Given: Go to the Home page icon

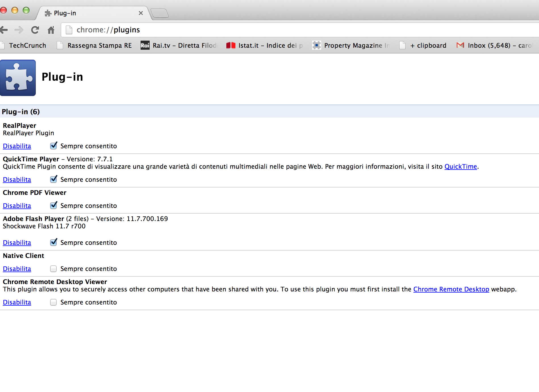Looking at the screenshot, I should click(51, 30).
